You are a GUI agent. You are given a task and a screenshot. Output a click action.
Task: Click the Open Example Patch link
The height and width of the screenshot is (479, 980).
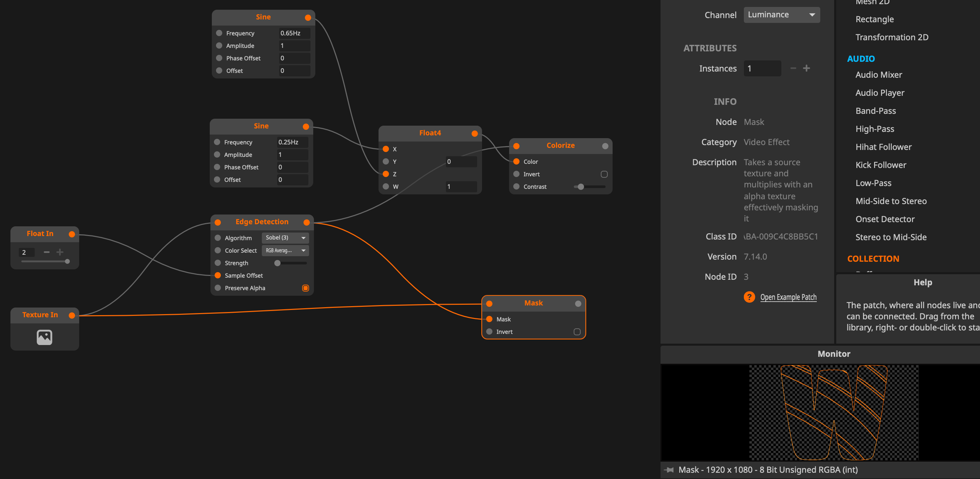pyautogui.click(x=788, y=297)
